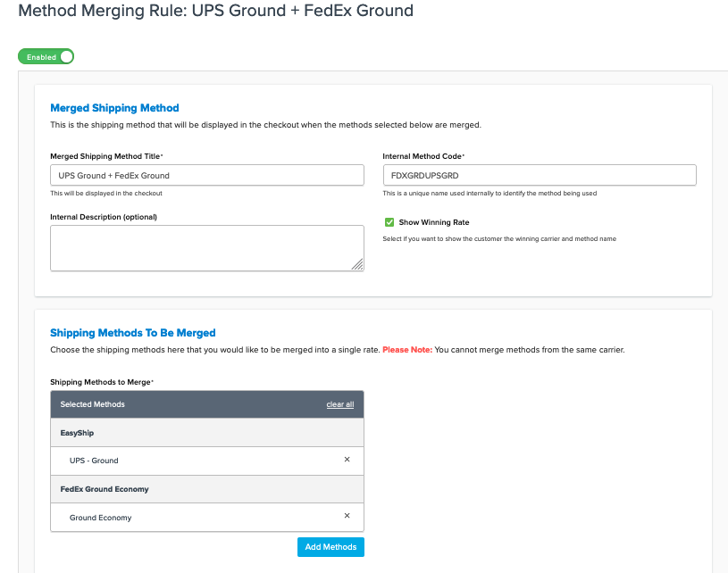This screenshot has height=573, width=728.
Task: Click the Selected Methods list header
Action: tap(93, 404)
